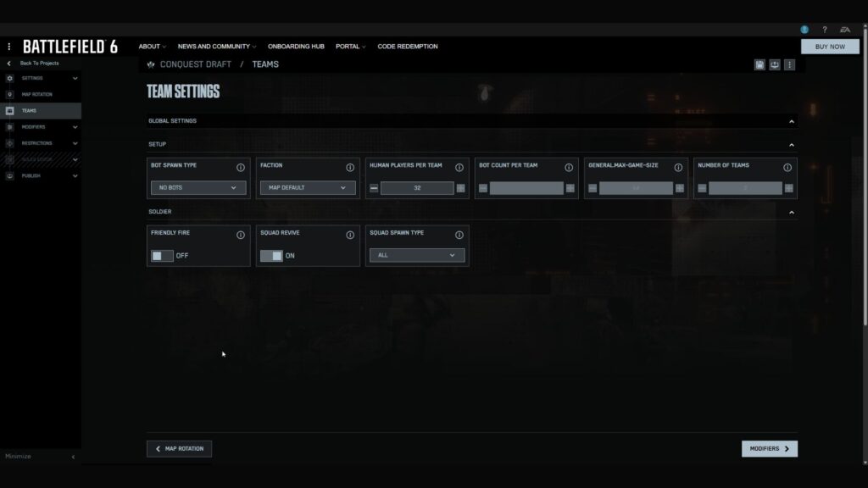
Task: Select the Onboarding Hub menu item
Action: 296,47
